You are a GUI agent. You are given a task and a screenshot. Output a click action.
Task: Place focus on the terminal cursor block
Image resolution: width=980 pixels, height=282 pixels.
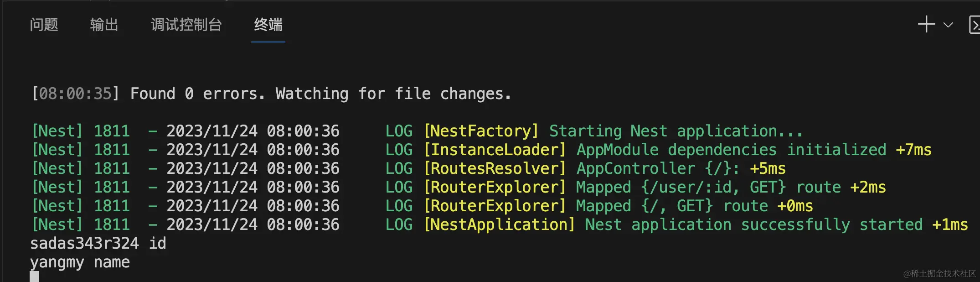tap(34, 277)
